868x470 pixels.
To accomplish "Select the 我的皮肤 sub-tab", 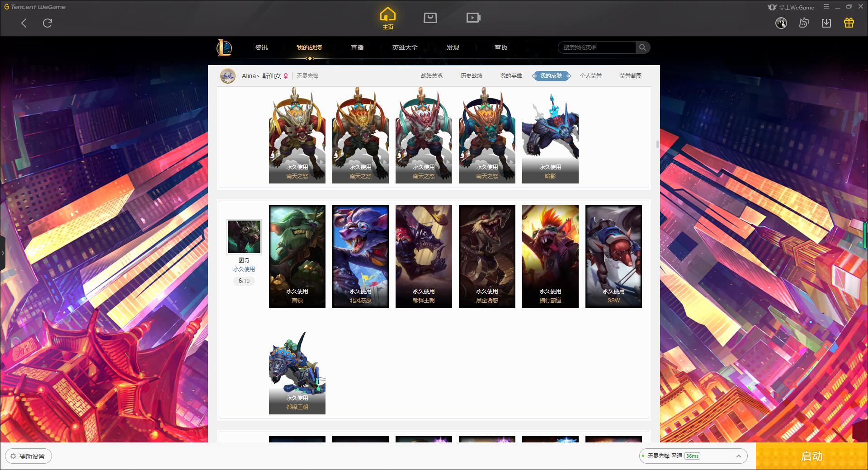I will tap(551, 76).
